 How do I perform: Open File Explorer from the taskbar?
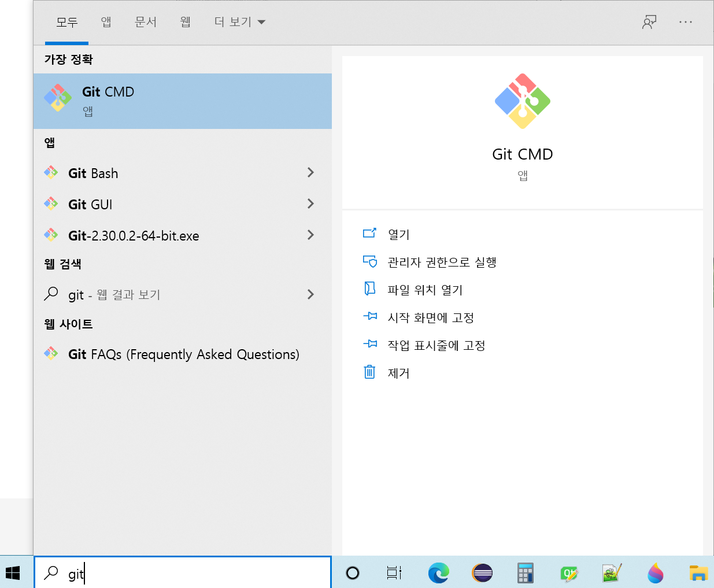(x=698, y=573)
